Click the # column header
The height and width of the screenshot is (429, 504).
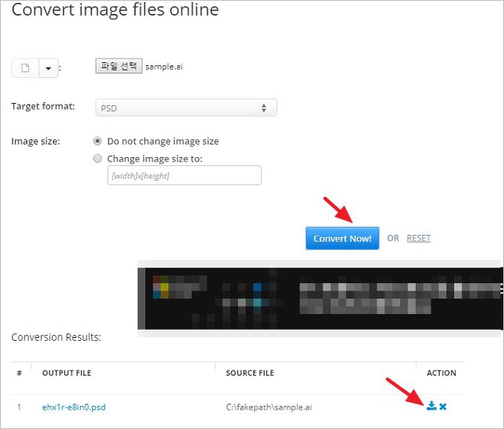(x=19, y=373)
